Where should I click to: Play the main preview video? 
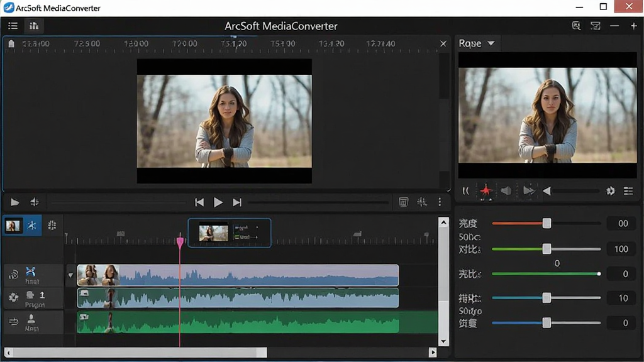click(x=218, y=202)
